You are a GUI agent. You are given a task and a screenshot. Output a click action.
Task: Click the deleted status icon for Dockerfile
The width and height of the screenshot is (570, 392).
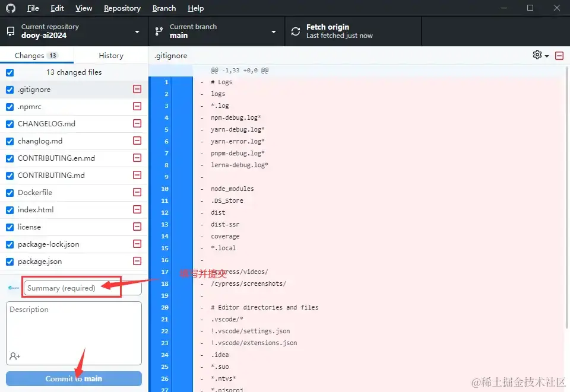click(x=137, y=192)
